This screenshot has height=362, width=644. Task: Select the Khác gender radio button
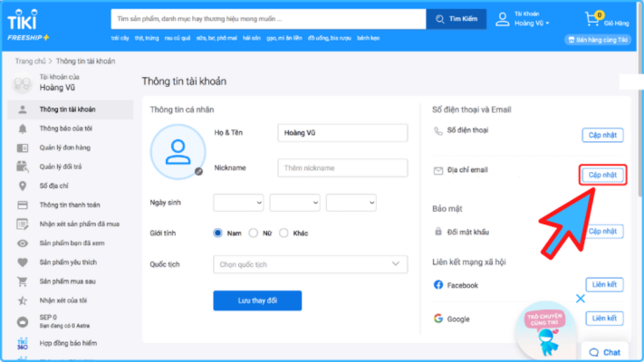(284, 233)
